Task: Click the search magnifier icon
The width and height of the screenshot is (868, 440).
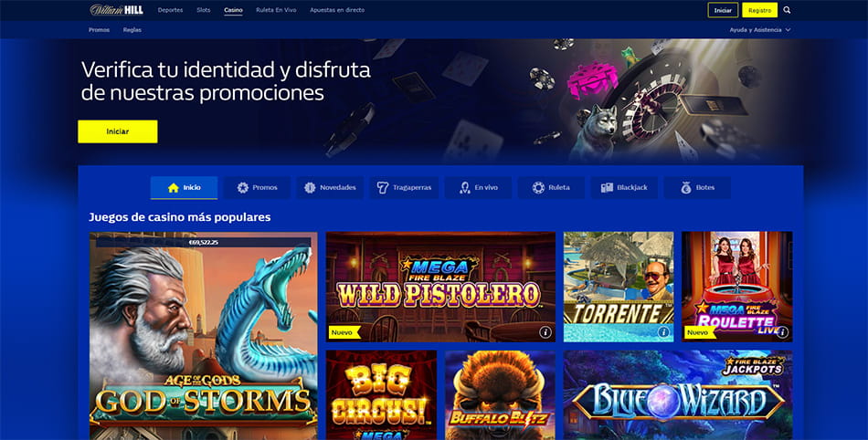Action: pos(787,10)
